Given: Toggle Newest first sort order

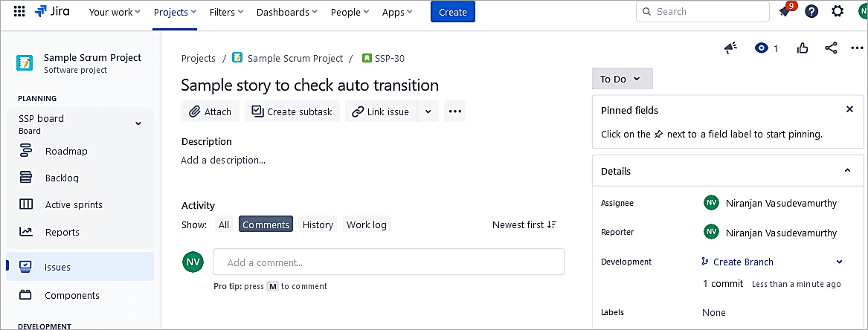Looking at the screenshot, I should (x=524, y=224).
